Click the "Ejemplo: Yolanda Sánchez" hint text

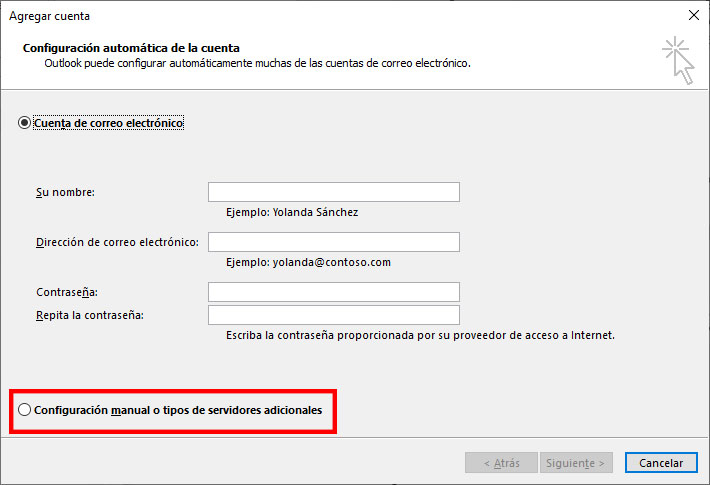click(292, 212)
